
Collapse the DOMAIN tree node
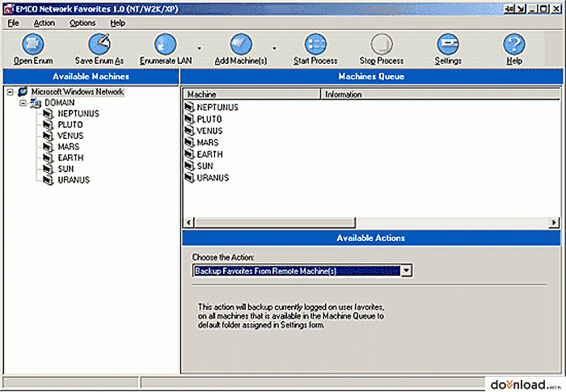pyautogui.click(x=23, y=103)
